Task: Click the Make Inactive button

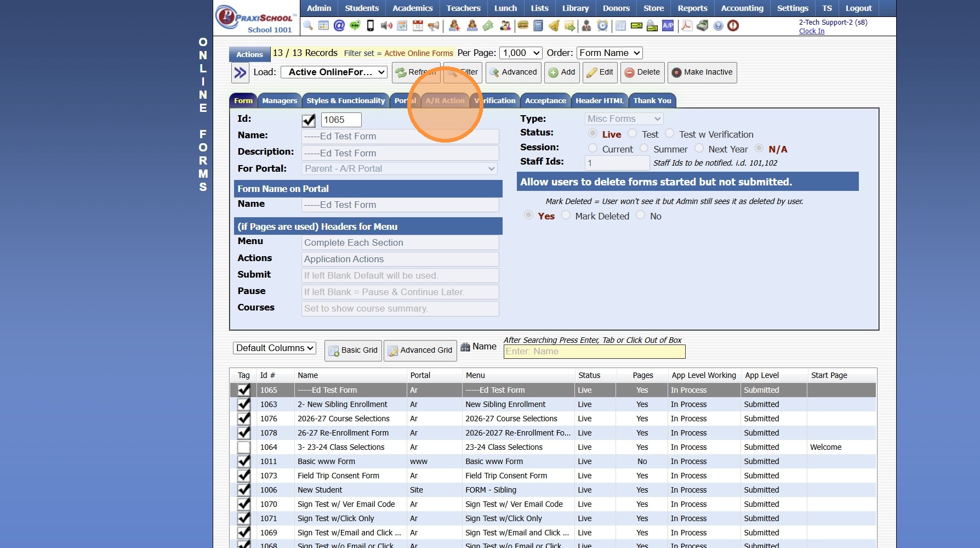Action: pos(702,72)
